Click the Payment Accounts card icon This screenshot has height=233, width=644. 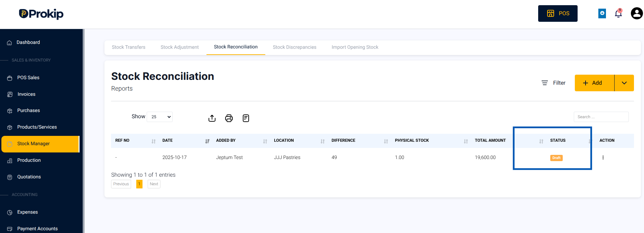pos(10,229)
